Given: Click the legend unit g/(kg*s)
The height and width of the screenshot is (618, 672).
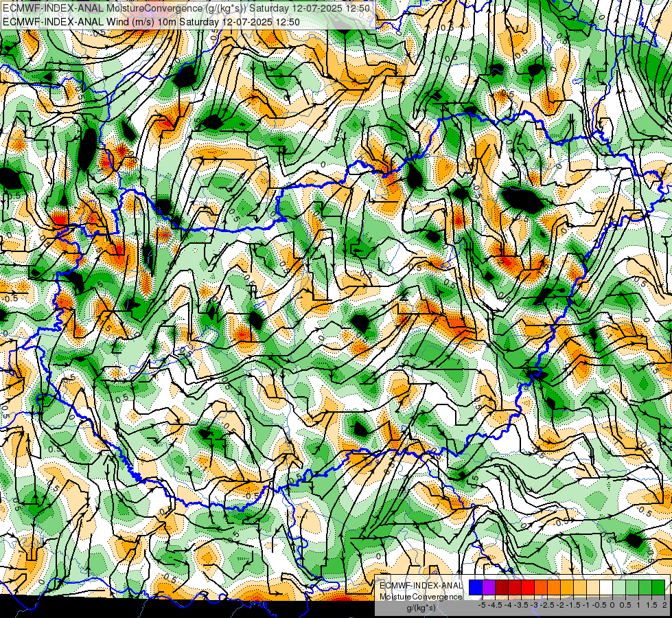Looking at the screenshot, I should [x=421, y=608].
